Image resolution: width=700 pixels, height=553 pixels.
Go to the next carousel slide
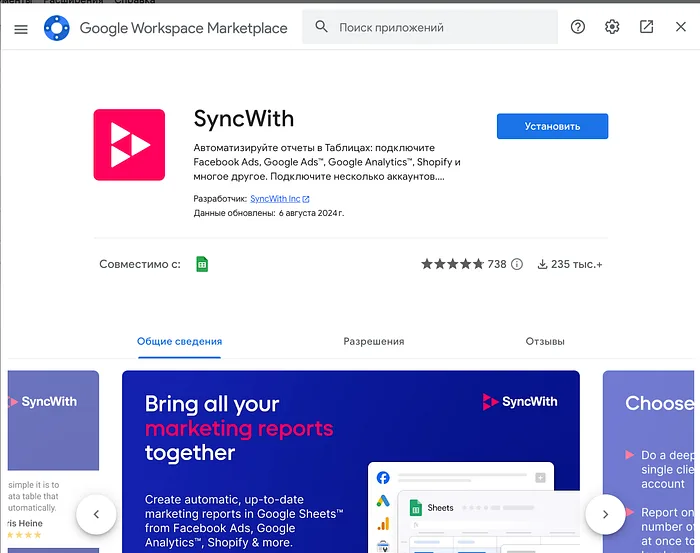click(x=605, y=514)
